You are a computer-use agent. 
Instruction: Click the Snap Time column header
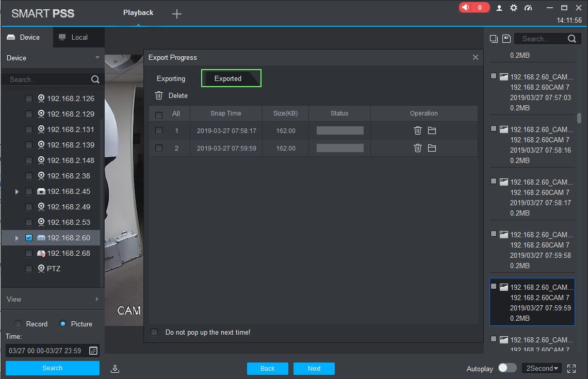point(226,113)
